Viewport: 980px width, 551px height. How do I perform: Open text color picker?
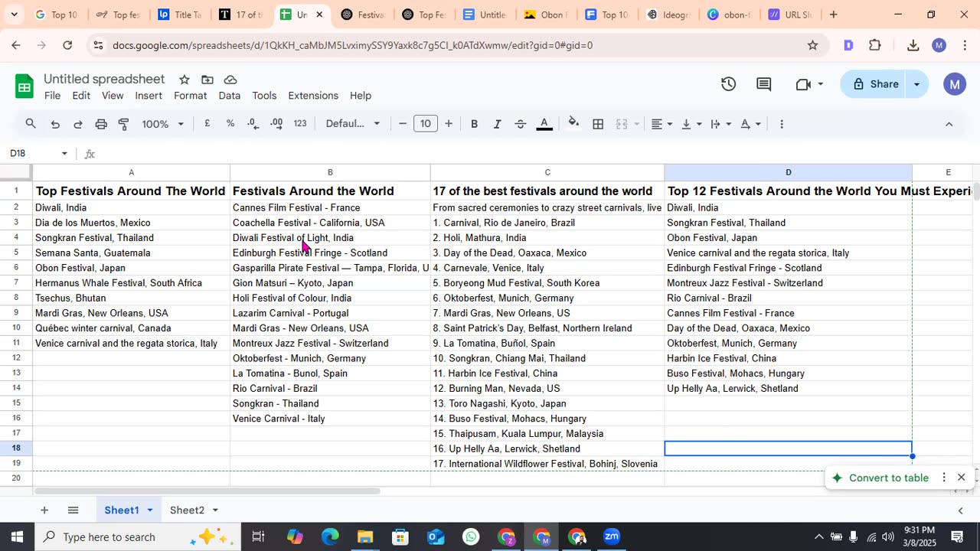(x=544, y=124)
